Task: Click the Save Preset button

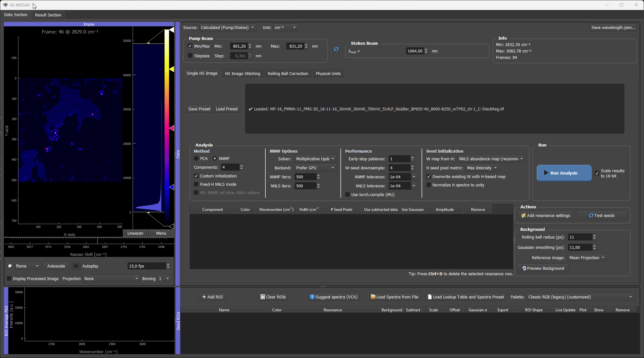Action: 199,109
